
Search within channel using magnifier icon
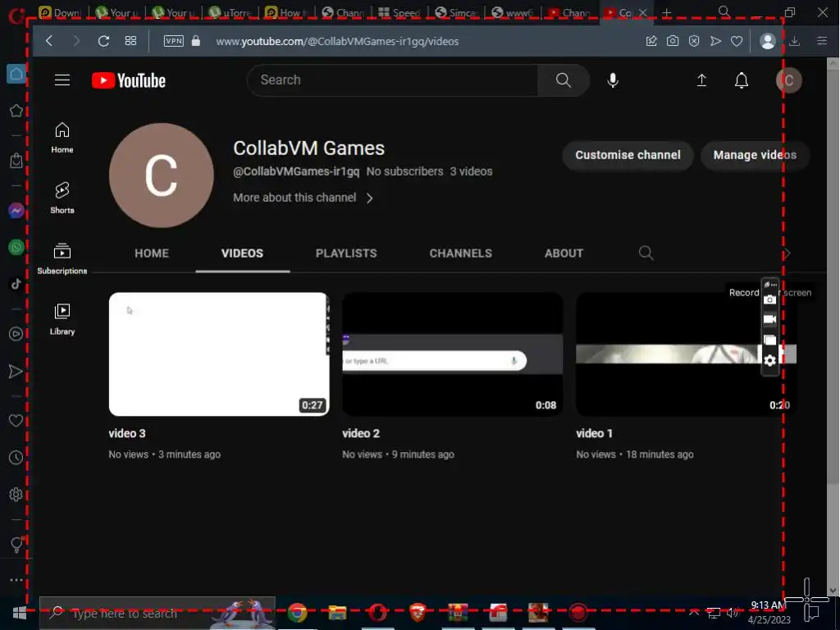(646, 253)
